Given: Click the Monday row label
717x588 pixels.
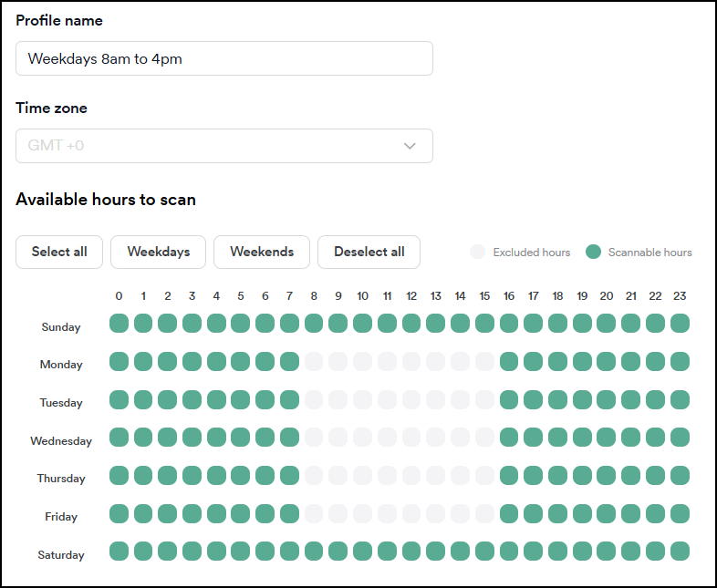Looking at the screenshot, I should [61, 365].
